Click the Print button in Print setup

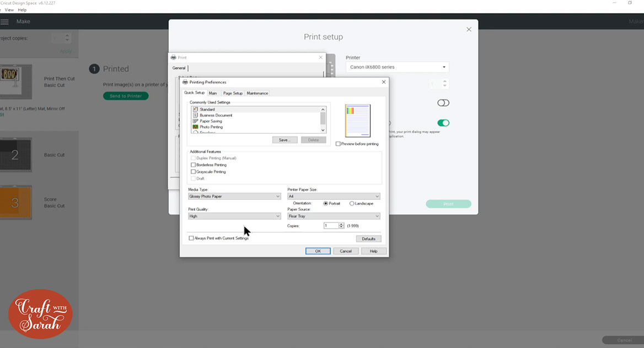click(448, 204)
